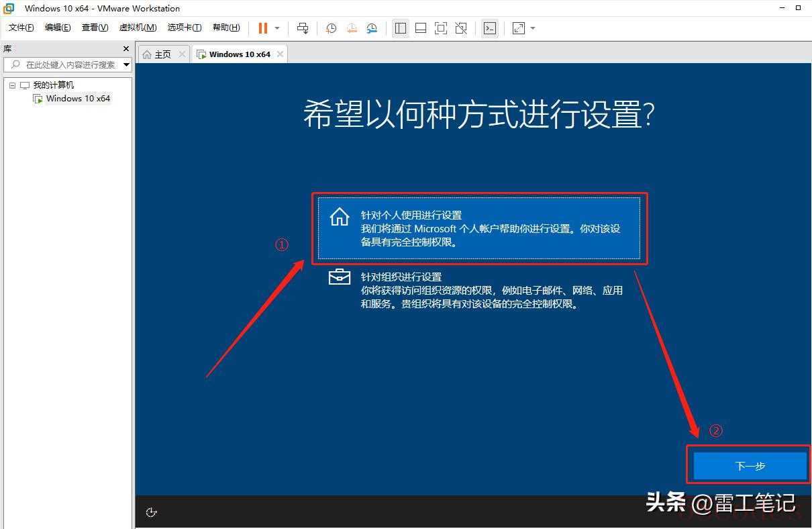Open the 虚拟机(M) menu
The image size is (812, 529).
(138, 28)
